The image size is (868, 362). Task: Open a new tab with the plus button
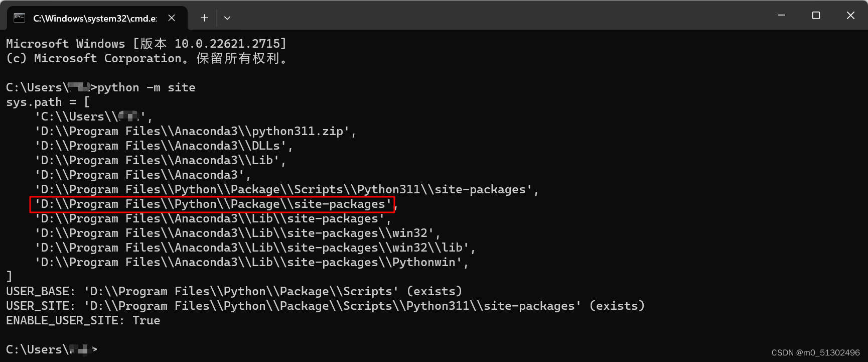coord(204,17)
